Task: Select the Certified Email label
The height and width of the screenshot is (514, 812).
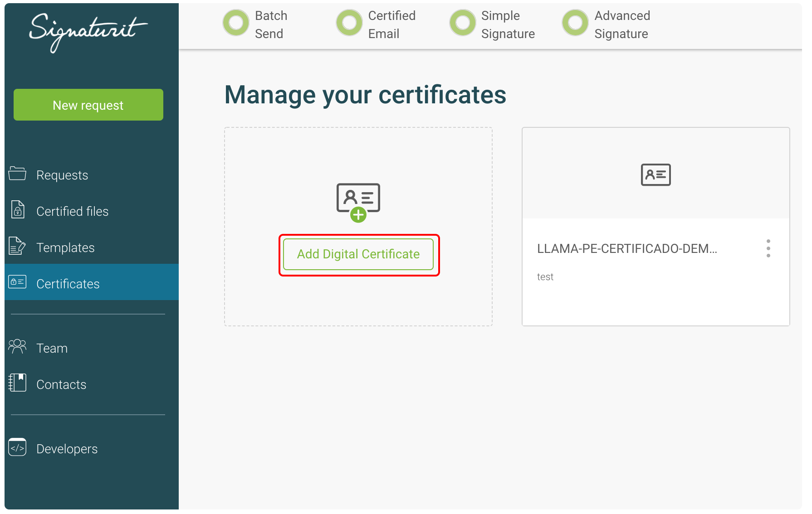Action: 392,24
